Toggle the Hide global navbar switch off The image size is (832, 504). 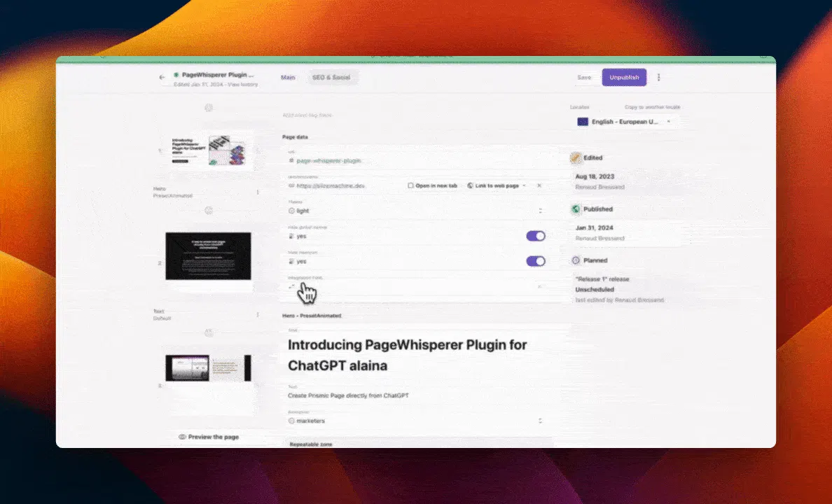(x=535, y=236)
